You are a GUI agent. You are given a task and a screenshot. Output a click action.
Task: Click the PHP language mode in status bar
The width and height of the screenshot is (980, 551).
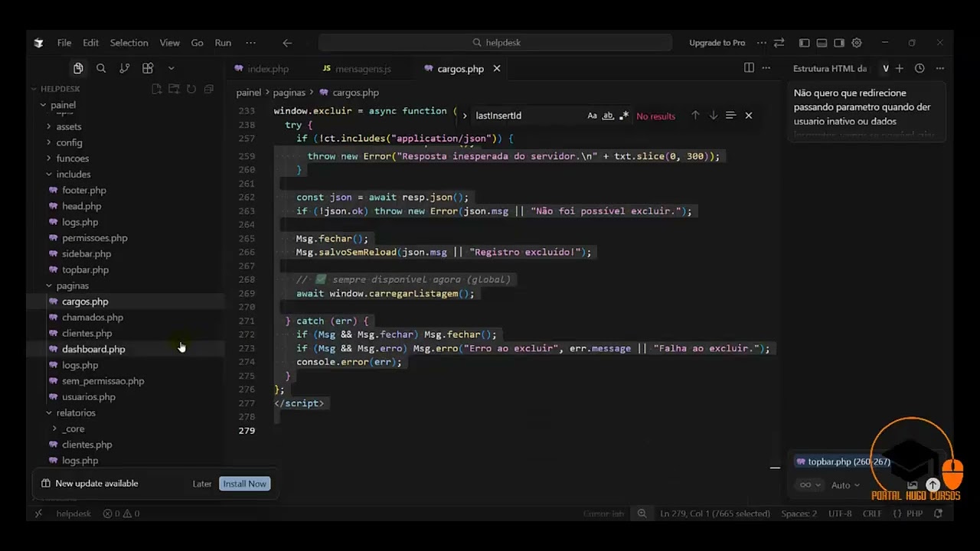(914, 514)
